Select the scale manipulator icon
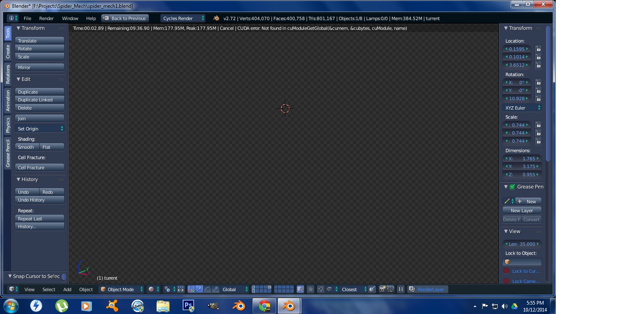644x314 pixels. point(215,289)
